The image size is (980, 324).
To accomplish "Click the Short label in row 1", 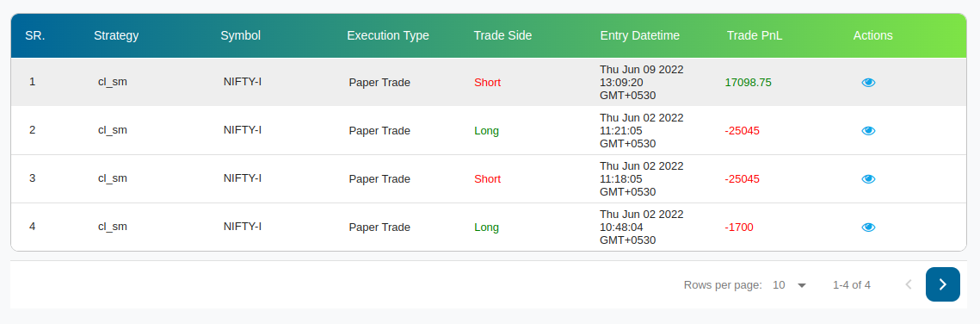I will [488, 83].
